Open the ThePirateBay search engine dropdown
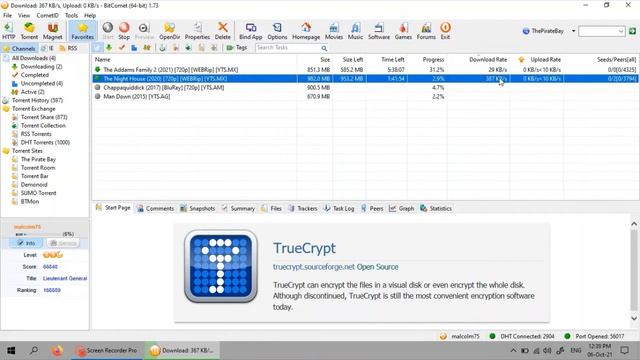 pos(573,31)
